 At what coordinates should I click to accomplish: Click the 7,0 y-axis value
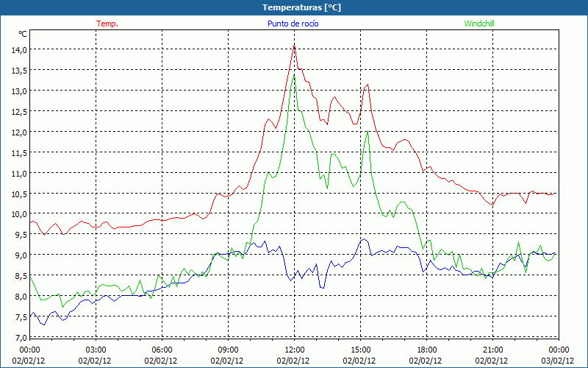[21, 338]
